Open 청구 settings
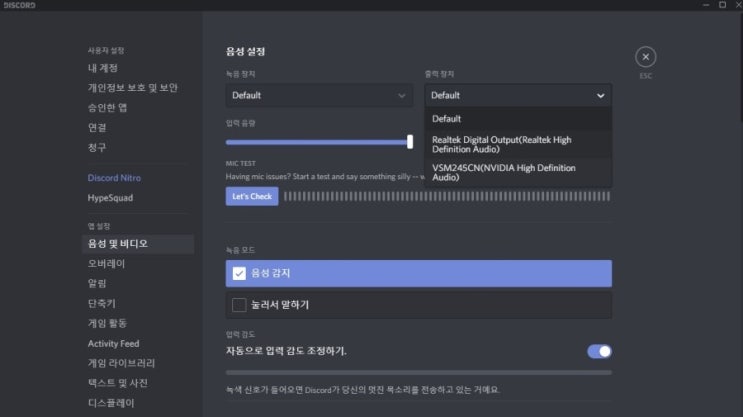This screenshot has width=743, height=417. tap(97, 148)
